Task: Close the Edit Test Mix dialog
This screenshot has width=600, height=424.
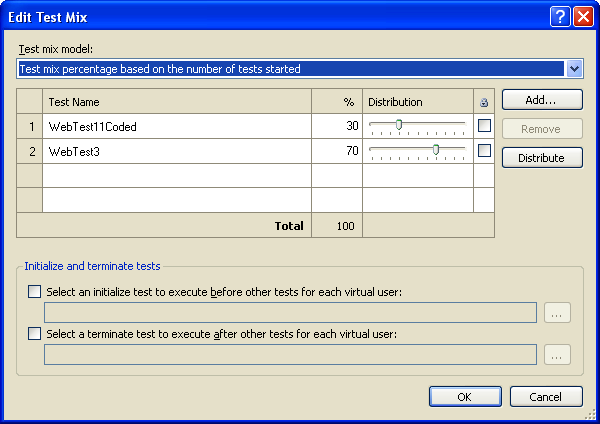Action: 583,17
